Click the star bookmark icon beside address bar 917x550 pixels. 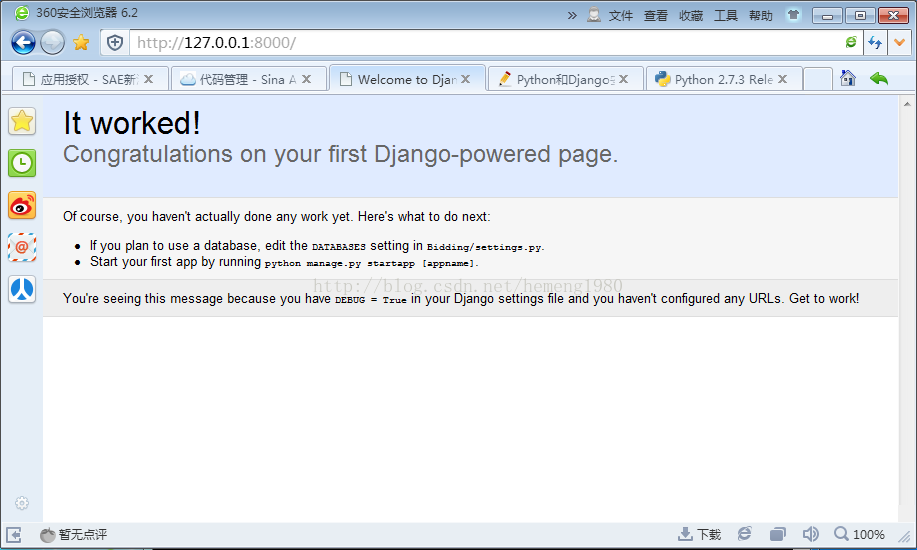point(81,43)
